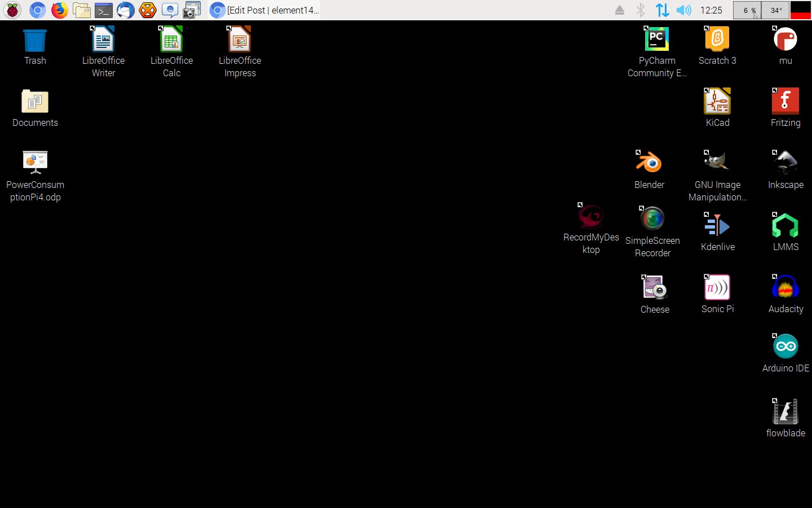Screen dimensions: 812x508
Task: Select the flowblade desktop shortcut
Action: pyautogui.click(x=785, y=419)
